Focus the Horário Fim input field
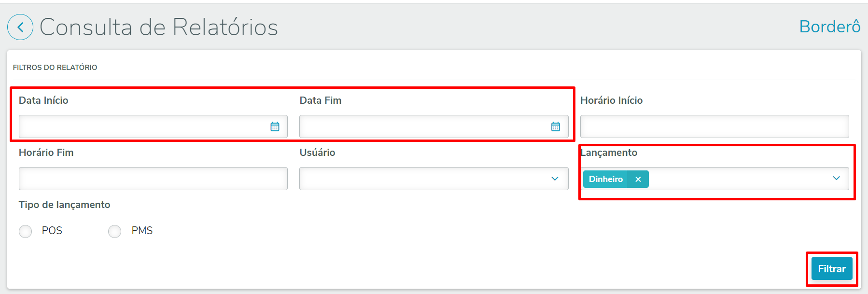Image resolution: width=868 pixels, height=294 pixels. point(153,179)
